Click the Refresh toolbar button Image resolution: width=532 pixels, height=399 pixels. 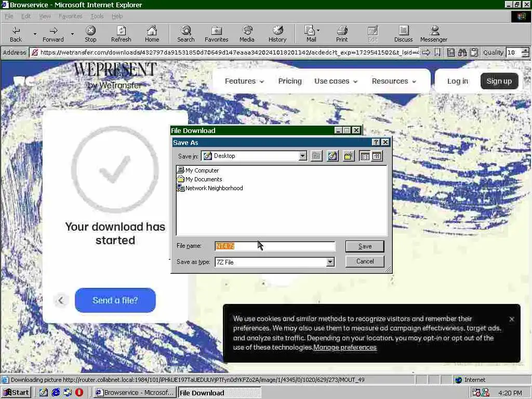pos(121,34)
